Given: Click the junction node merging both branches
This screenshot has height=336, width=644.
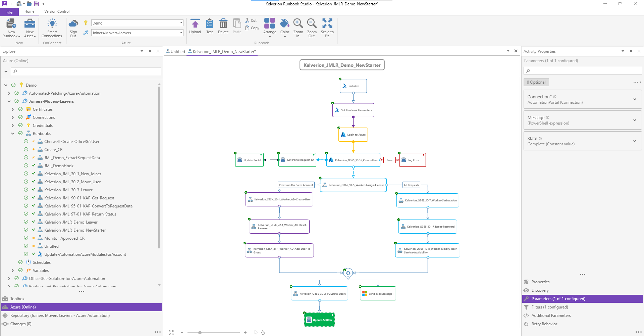Looking at the screenshot, I should 348,273.
